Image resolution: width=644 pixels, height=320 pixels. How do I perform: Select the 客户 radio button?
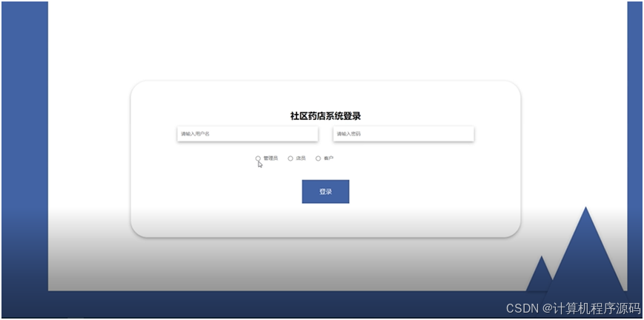tap(318, 159)
